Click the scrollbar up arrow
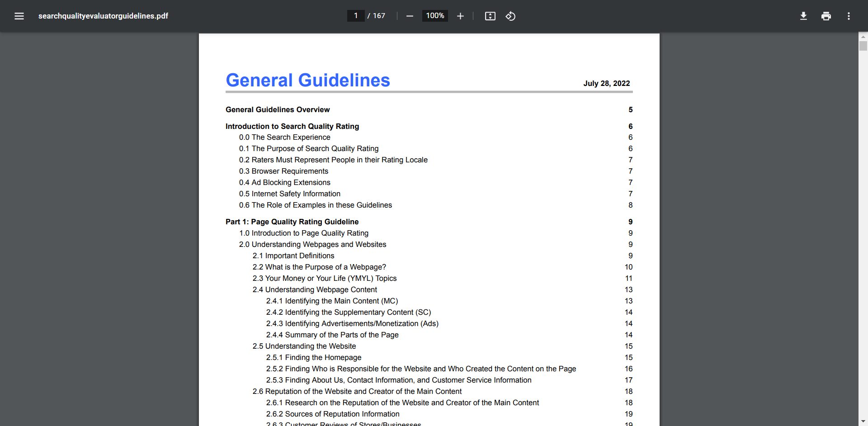The width and height of the screenshot is (868, 426). (x=863, y=37)
